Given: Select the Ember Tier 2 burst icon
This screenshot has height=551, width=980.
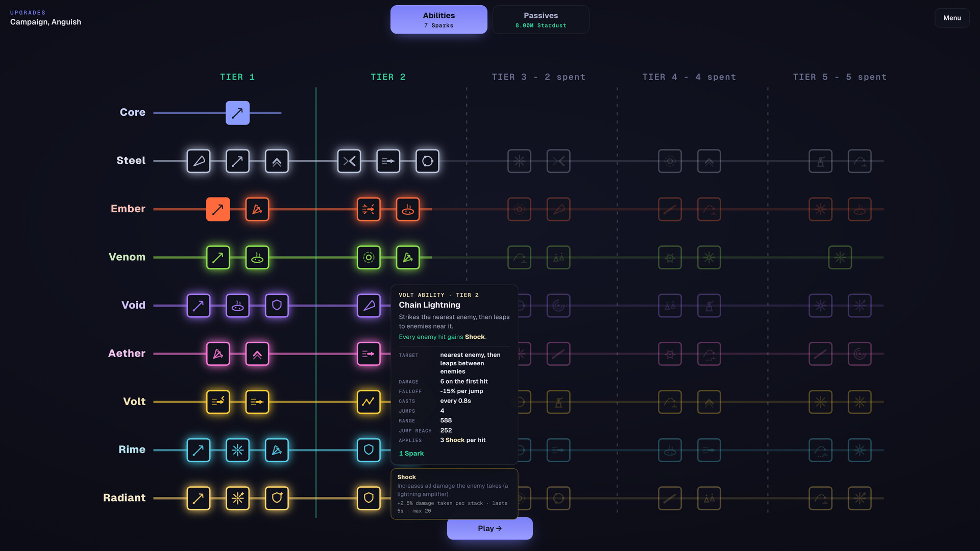Looking at the screenshot, I should coord(369,209).
